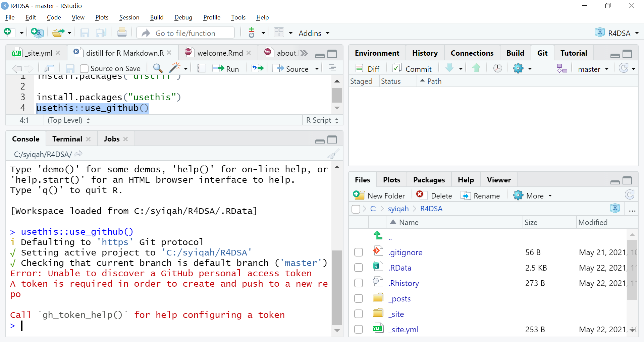Open the master branch dropdown
Screen dimensions: 644x342
[593, 69]
